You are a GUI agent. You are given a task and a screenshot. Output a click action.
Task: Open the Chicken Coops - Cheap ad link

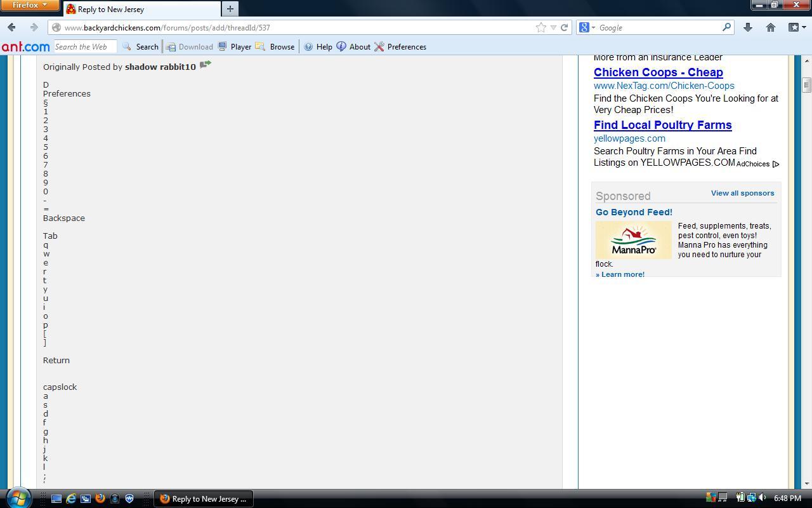click(x=658, y=72)
